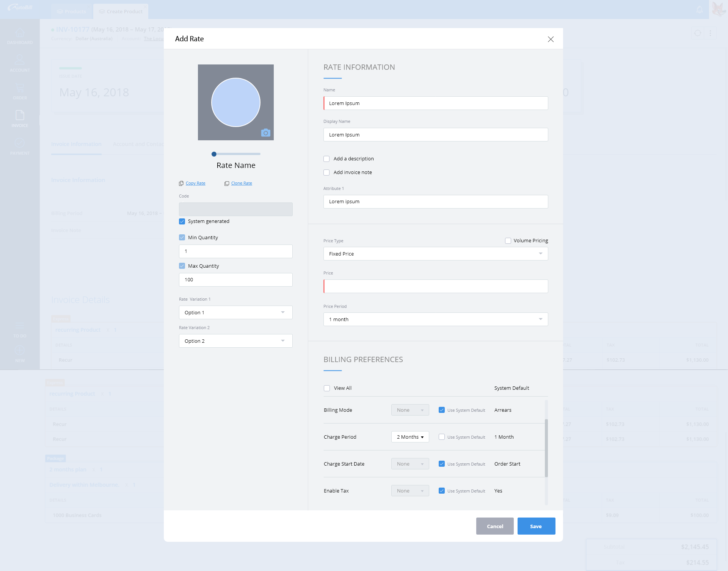Uncheck the System generated checkbox
The width and height of the screenshot is (728, 571).
click(182, 221)
